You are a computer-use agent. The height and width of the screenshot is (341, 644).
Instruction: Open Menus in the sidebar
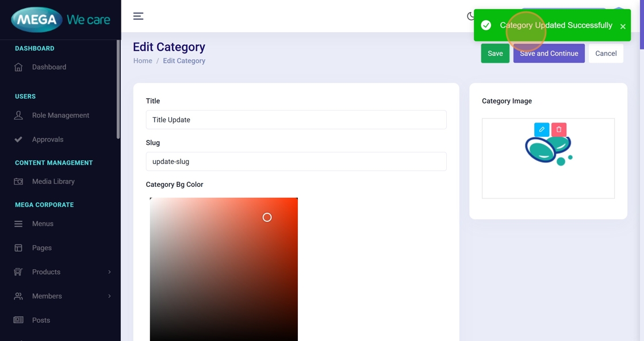[x=43, y=224]
